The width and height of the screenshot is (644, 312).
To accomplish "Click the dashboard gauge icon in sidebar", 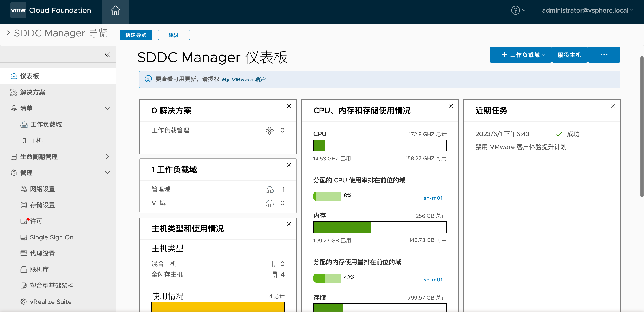I will [x=14, y=76].
